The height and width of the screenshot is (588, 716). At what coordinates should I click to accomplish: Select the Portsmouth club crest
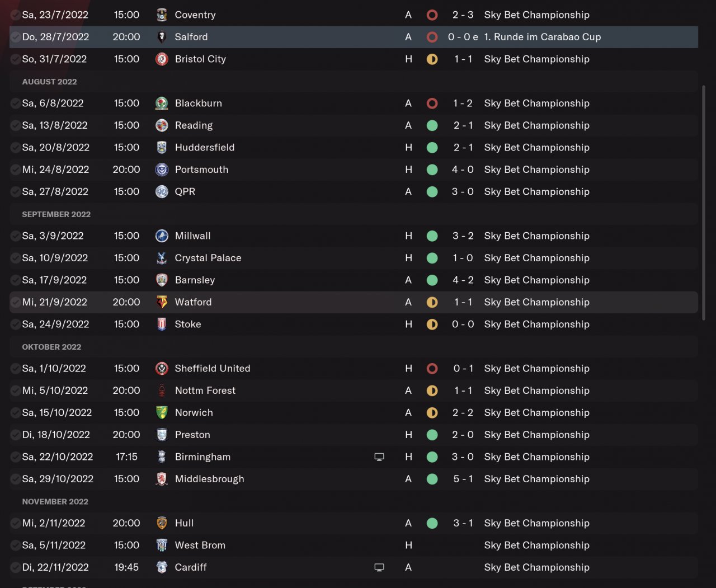(162, 170)
